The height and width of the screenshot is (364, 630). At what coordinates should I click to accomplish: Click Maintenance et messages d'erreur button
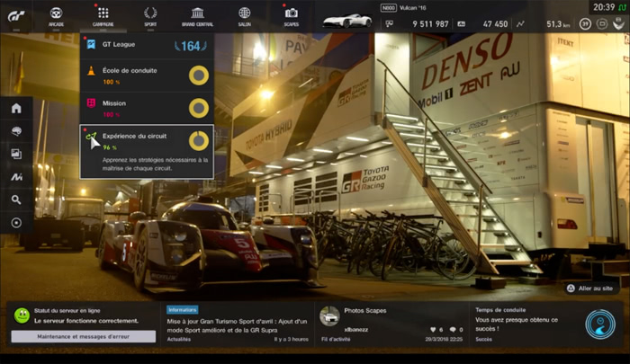pyautogui.click(x=83, y=336)
